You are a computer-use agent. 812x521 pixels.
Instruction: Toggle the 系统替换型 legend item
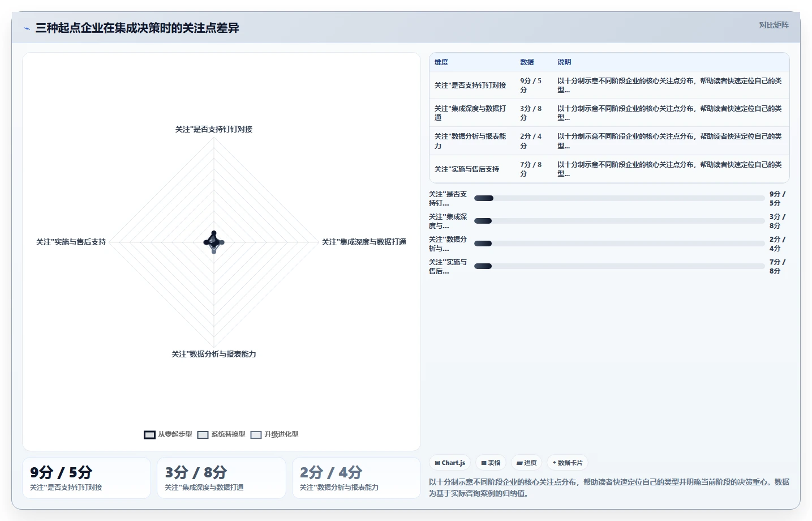[221, 434]
